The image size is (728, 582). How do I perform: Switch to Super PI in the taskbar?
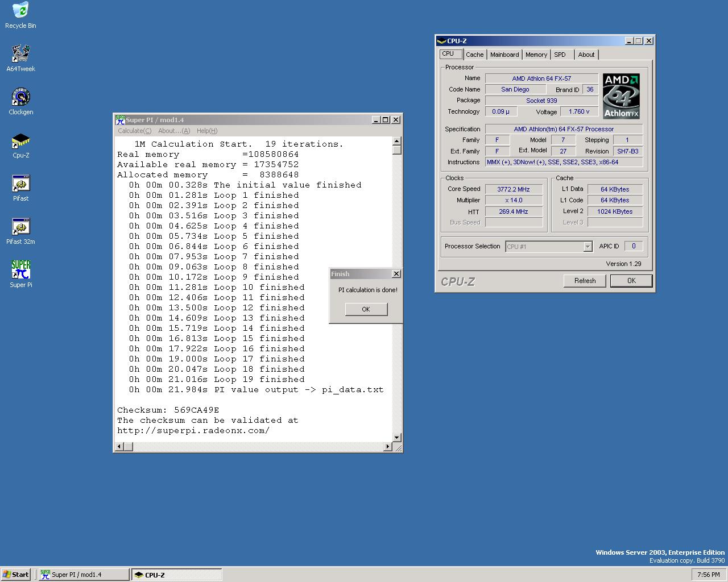point(84,575)
